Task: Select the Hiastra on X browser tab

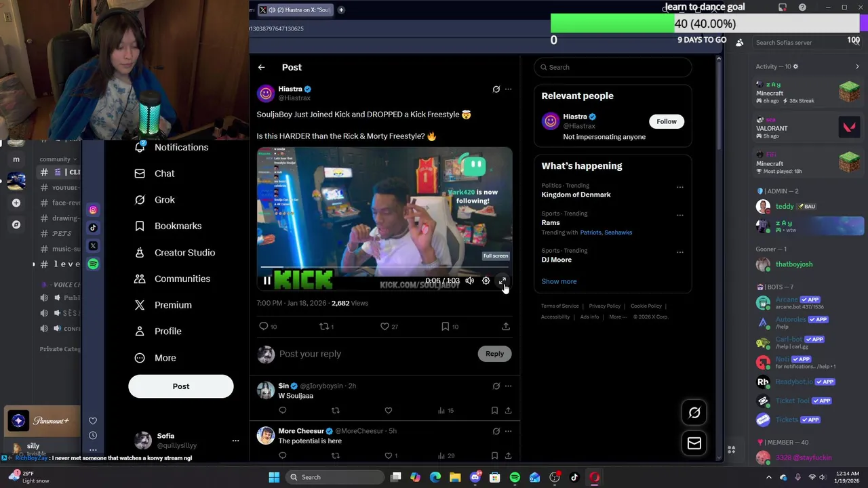Action: pos(296,9)
